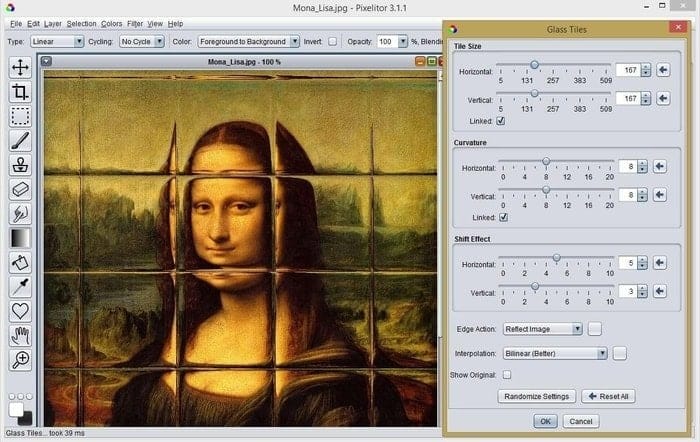Select the Crop tool

click(20, 92)
